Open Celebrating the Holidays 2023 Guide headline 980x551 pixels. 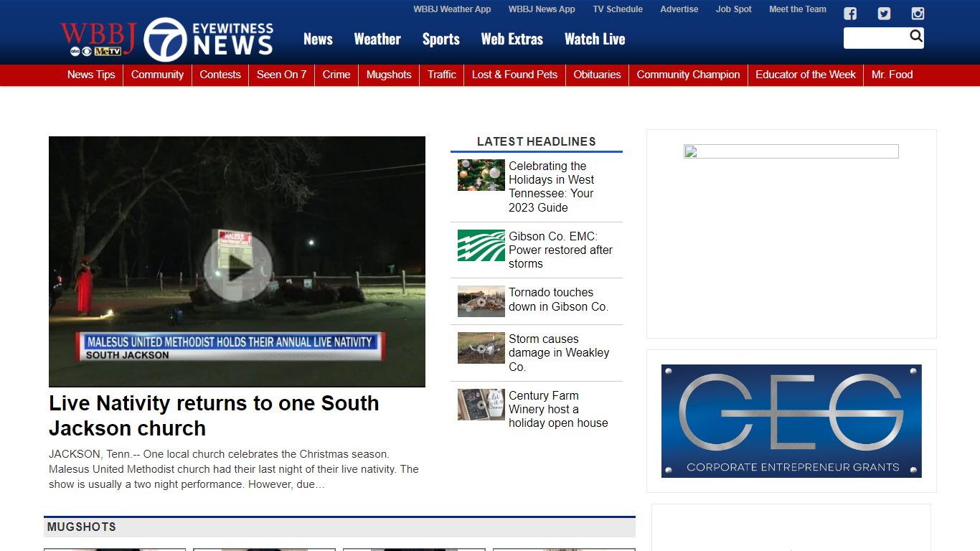coord(552,187)
